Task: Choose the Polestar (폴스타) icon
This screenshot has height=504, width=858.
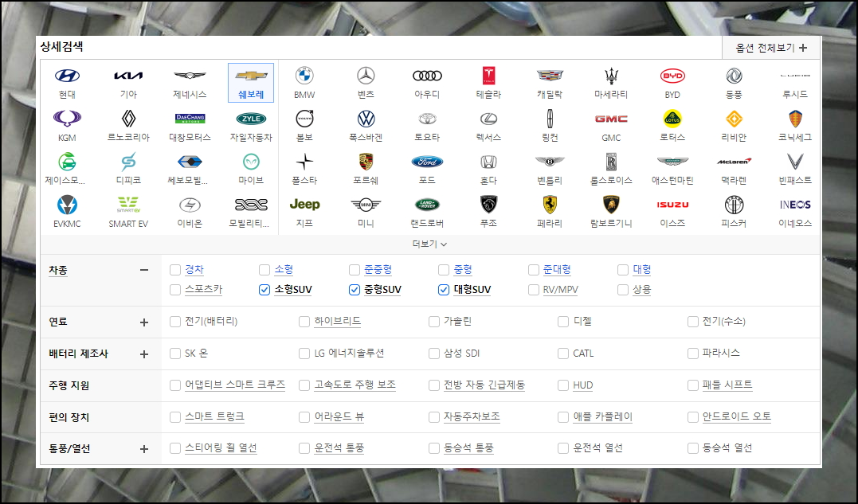Action: pyautogui.click(x=305, y=162)
